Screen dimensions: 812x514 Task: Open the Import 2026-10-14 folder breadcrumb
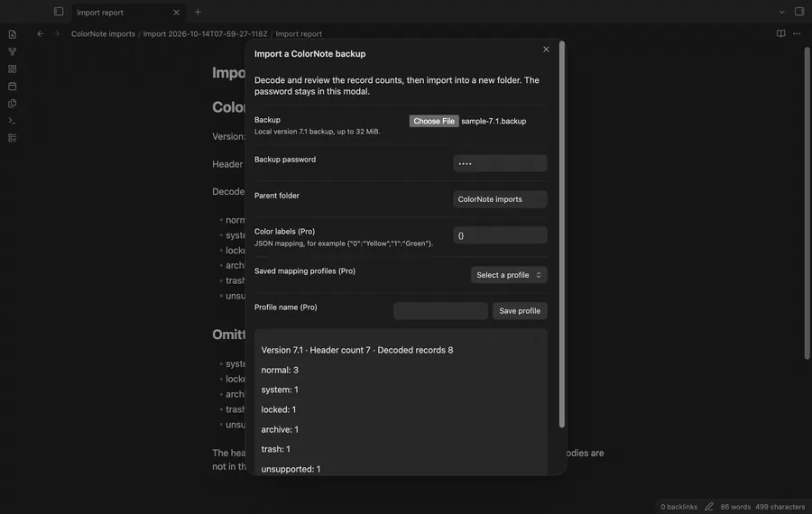tap(205, 34)
